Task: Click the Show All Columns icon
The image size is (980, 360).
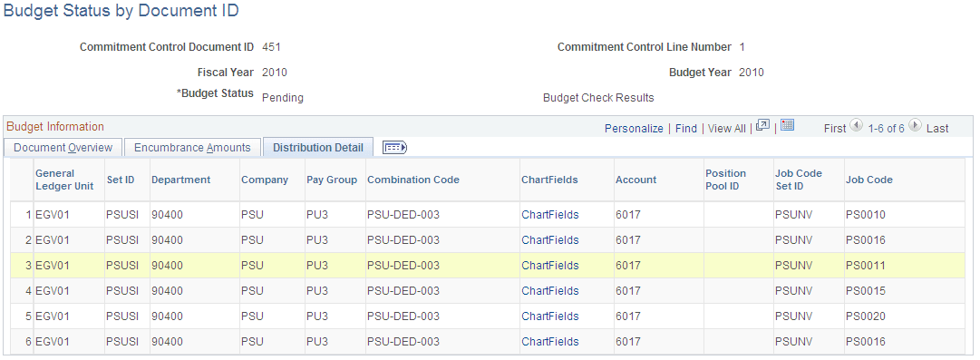Action: tap(394, 148)
